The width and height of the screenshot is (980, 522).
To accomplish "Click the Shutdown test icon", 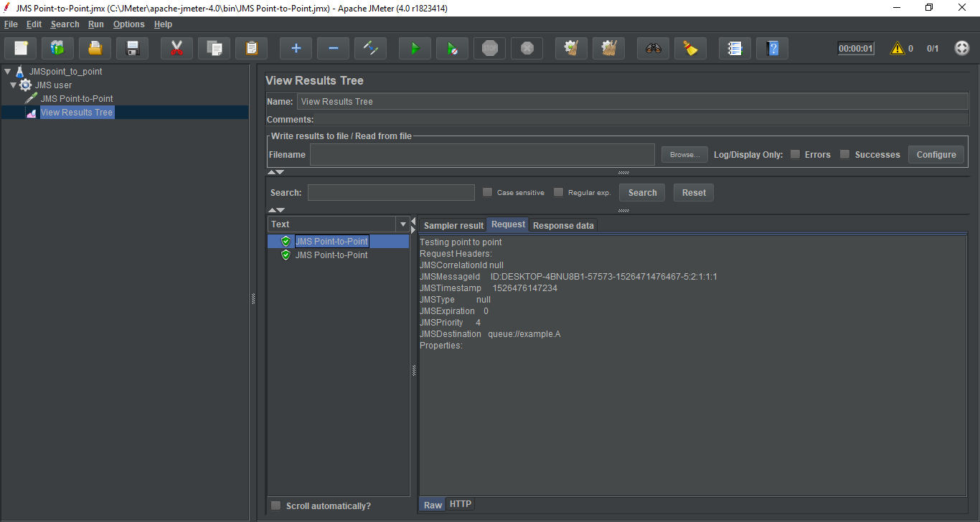I will [x=527, y=48].
